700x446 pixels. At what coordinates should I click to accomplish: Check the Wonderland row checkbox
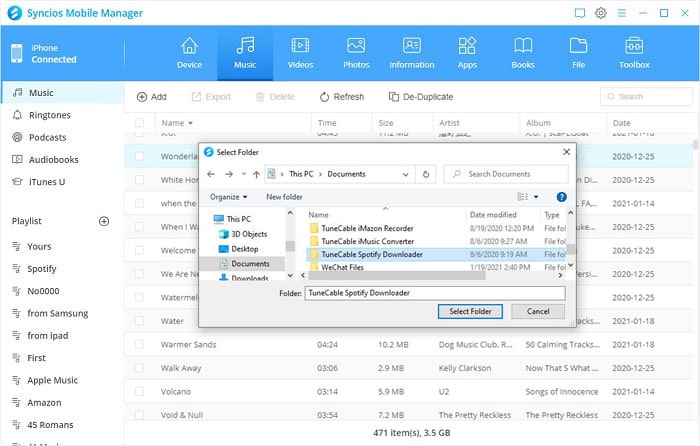coord(140,156)
